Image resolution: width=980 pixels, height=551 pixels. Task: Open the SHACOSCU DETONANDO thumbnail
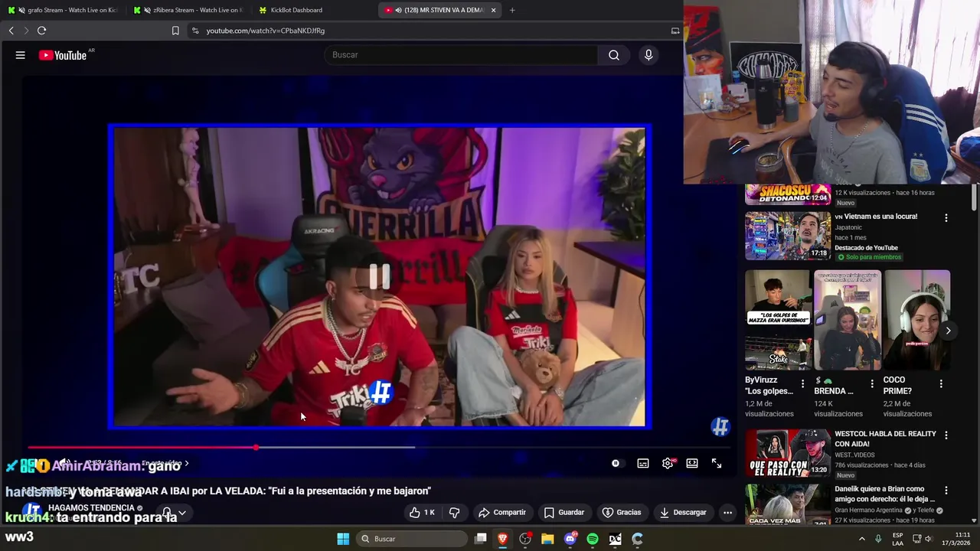coord(788,194)
